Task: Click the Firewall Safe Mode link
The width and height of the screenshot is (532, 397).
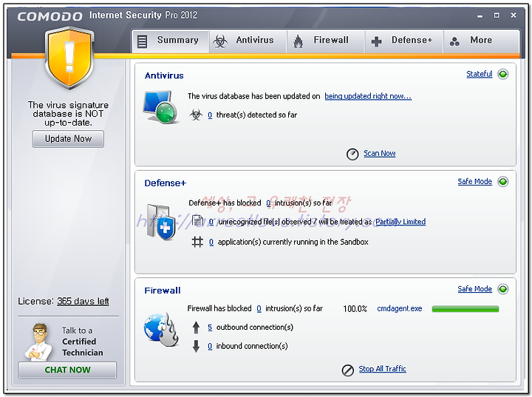Action: tap(474, 288)
